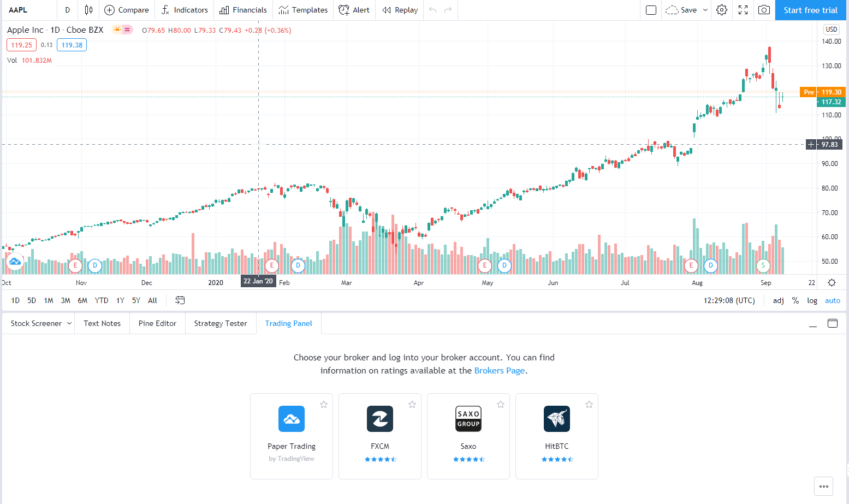The height and width of the screenshot is (504, 849).
Task: Follow the Brokers Page link
Action: [x=499, y=370]
